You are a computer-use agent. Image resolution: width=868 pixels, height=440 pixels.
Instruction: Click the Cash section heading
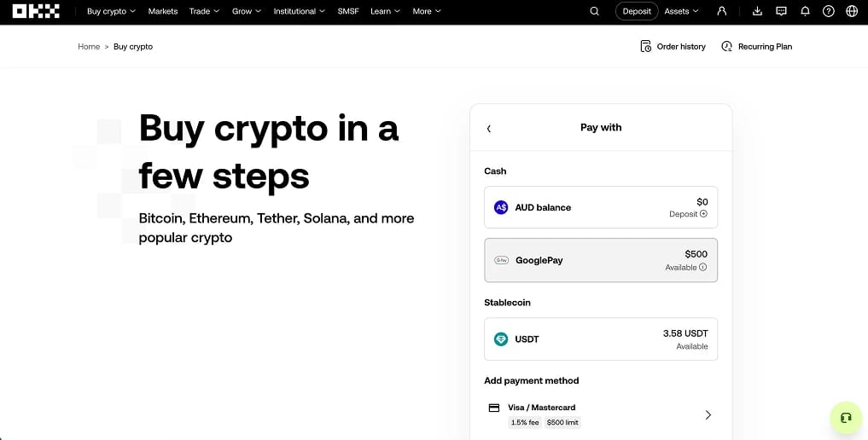coord(495,171)
